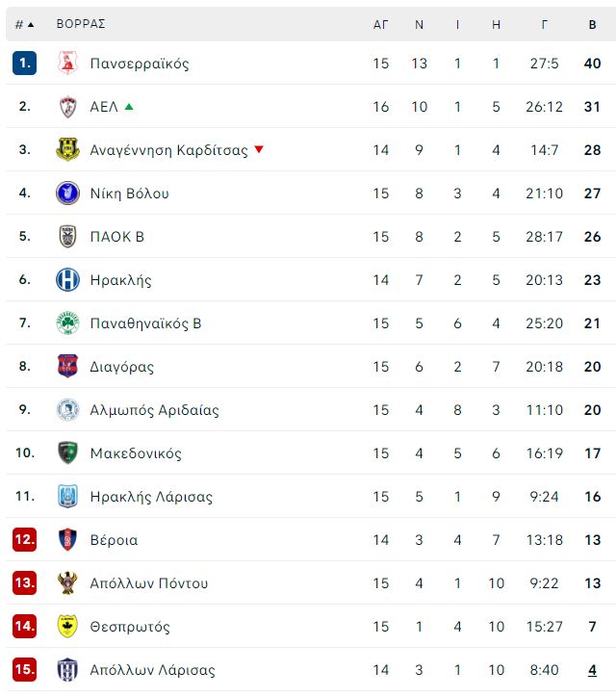Click the Αναγέννηση Καρδίτσας yellow crest

pyautogui.click(x=67, y=150)
